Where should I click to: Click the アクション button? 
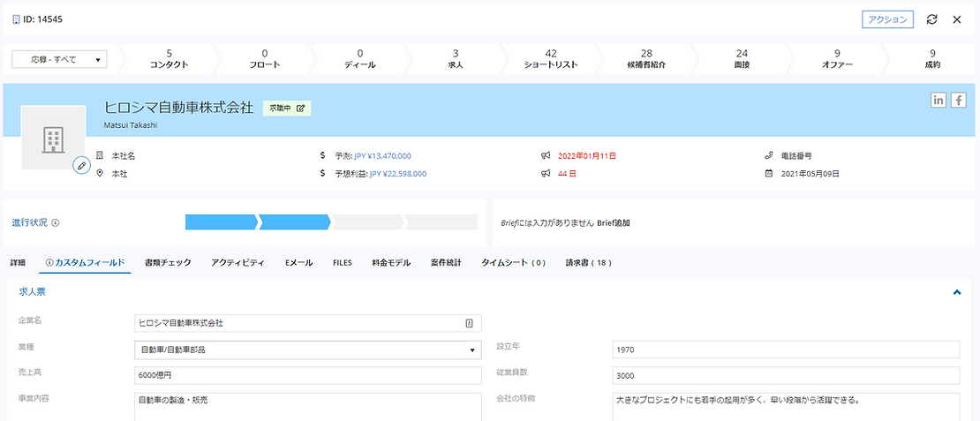pyautogui.click(x=887, y=19)
